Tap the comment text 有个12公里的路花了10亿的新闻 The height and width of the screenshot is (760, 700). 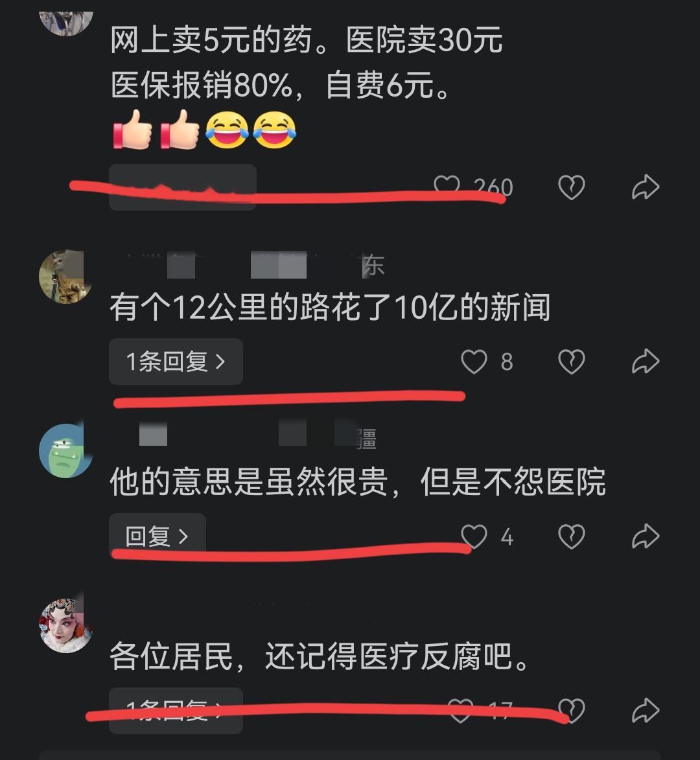tap(330, 307)
